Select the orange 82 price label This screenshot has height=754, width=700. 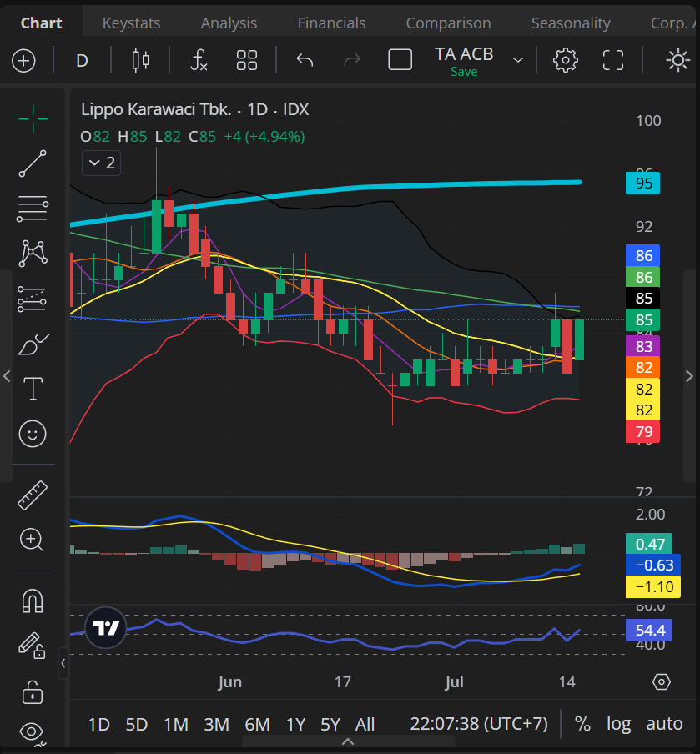(642, 367)
